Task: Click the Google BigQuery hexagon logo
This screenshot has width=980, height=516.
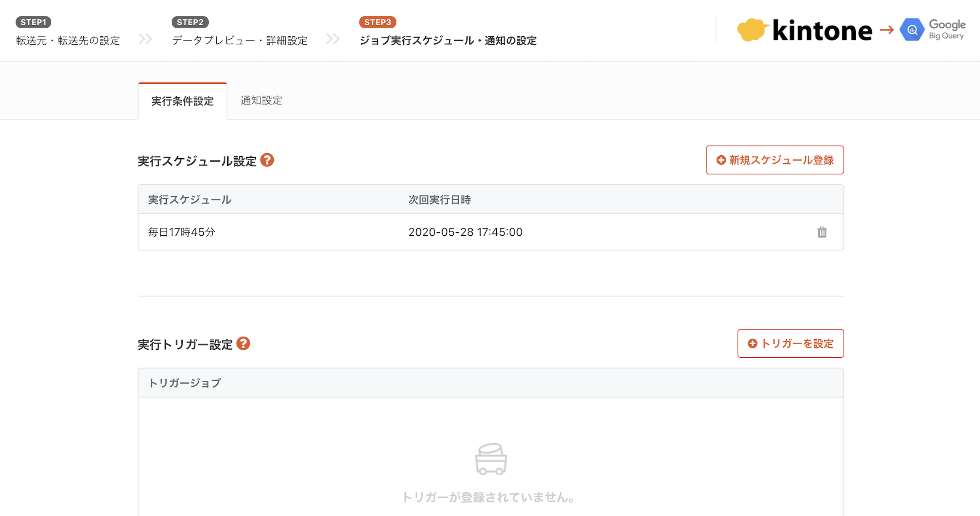Action: [x=911, y=30]
